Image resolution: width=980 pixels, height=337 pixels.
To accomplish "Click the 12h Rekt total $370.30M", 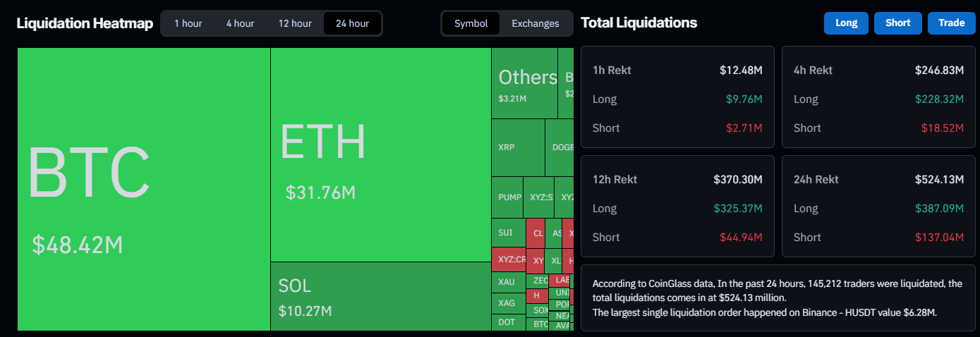I will (738, 180).
